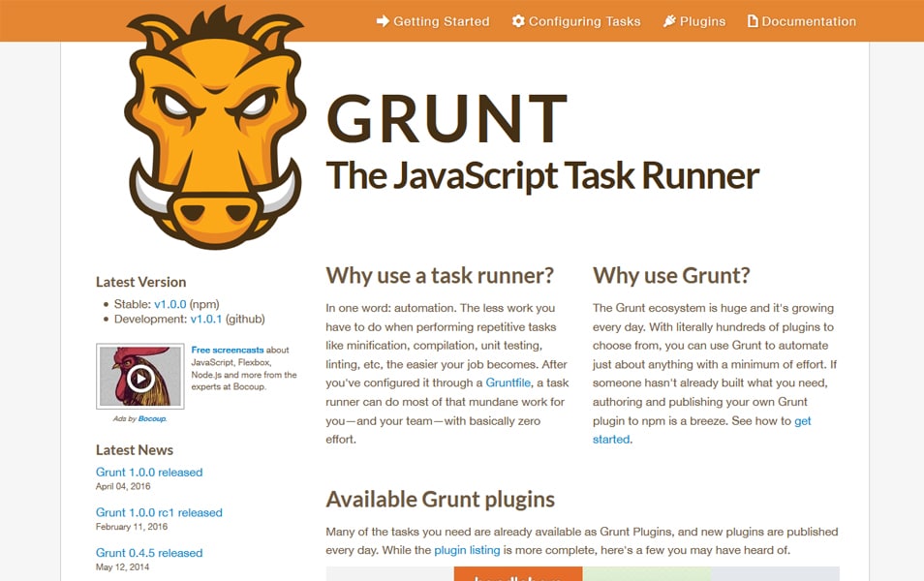Open the Gruntfile link
This screenshot has width=924, height=581.
click(x=508, y=383)
